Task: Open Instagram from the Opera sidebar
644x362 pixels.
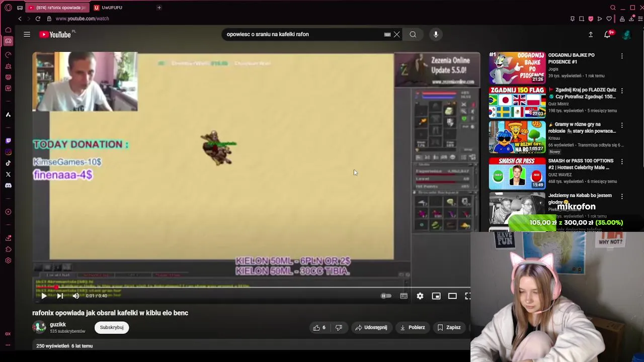Action: (x=8, y=152)
